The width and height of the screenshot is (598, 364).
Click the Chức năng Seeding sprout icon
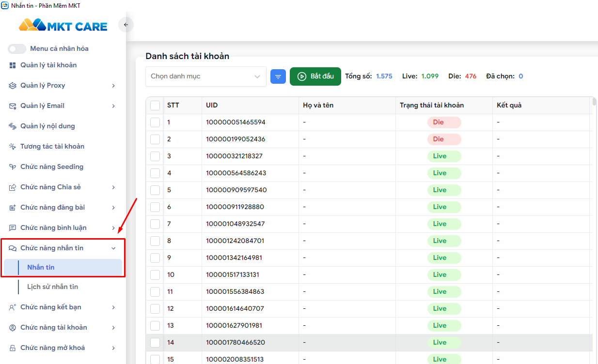coord(13,167)
